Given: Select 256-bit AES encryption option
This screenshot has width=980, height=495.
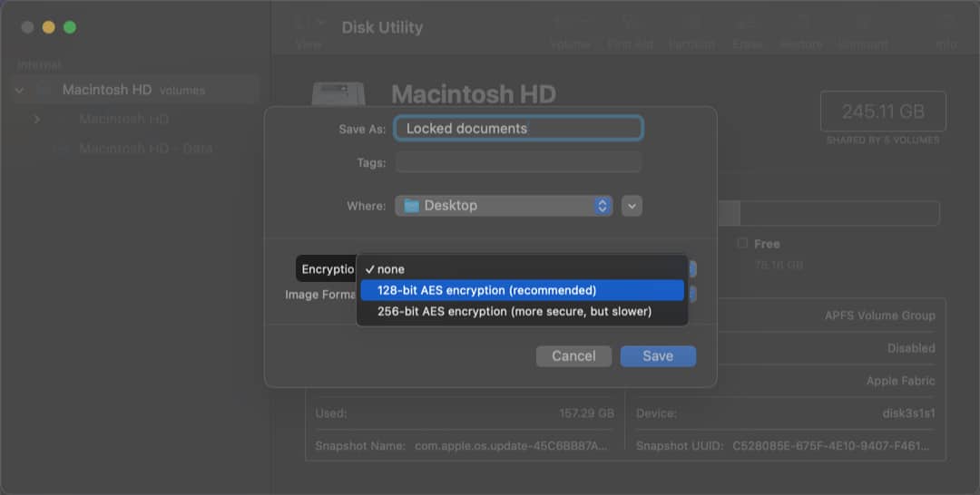Looking at the screenshot, I should tap(522, 312).
